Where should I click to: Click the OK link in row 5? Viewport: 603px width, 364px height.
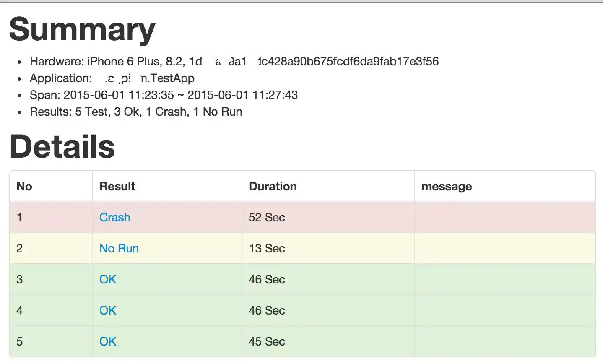[108, 341]
